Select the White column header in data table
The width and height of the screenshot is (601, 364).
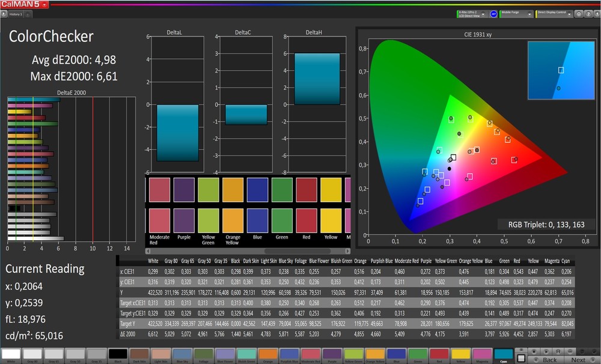point(153,262)
